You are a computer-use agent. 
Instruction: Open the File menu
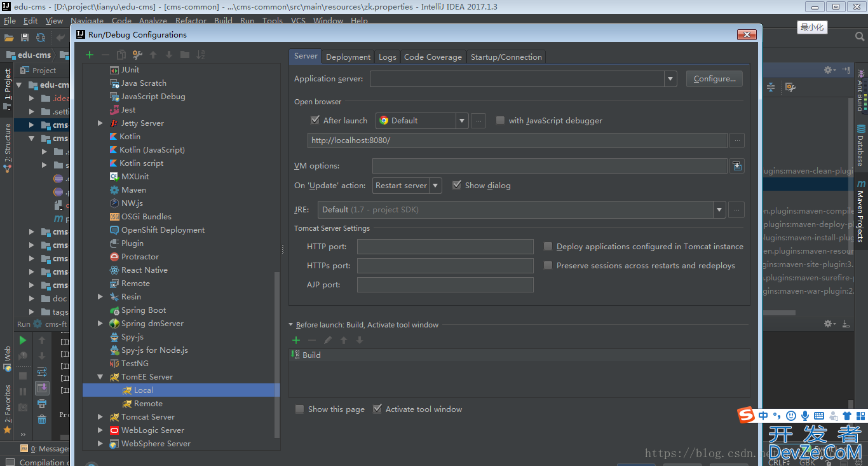pos(10,21)
